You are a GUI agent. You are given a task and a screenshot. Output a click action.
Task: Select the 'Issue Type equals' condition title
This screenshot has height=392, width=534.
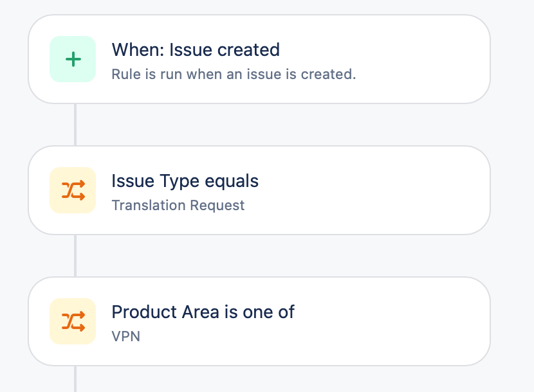tap(185, 181)
